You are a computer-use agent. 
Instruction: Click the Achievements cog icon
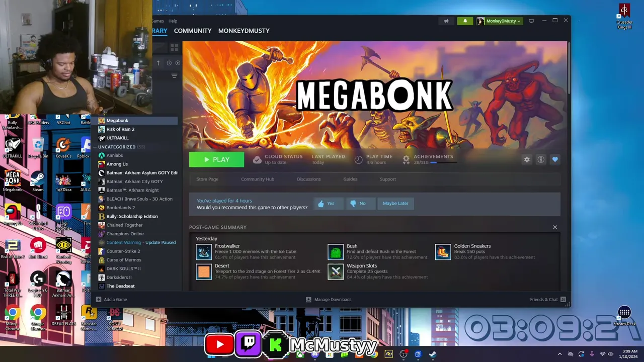406,159
